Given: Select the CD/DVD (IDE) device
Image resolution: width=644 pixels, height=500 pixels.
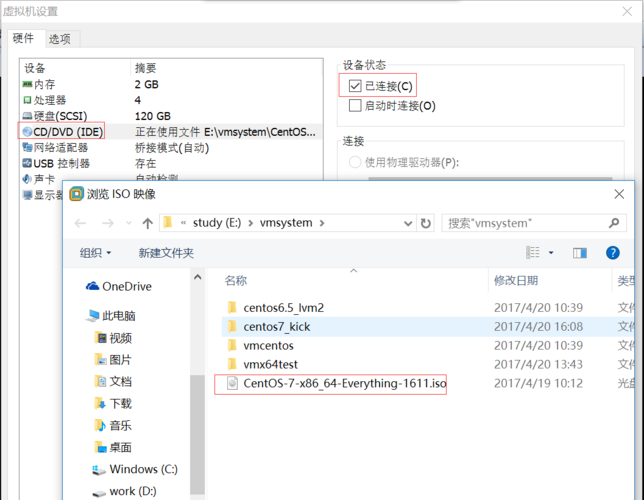Looking at the screenshot, I should [x=171, y=132].
